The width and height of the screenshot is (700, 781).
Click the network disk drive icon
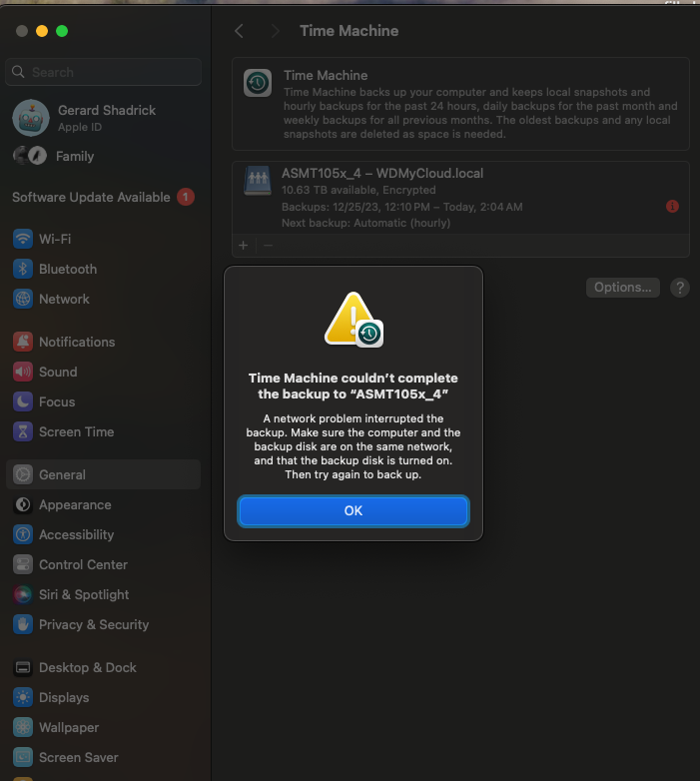258,181
